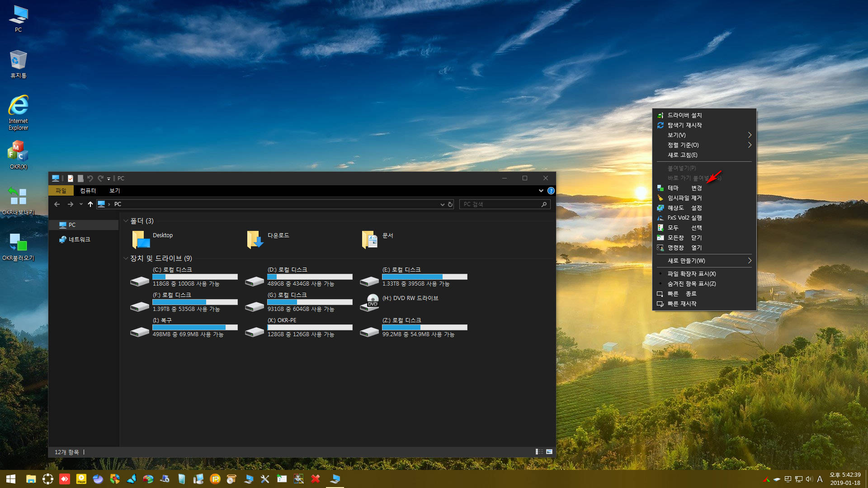Click the speaker volume tray icon
868x488 pixels.
click(x=809, y=479)
